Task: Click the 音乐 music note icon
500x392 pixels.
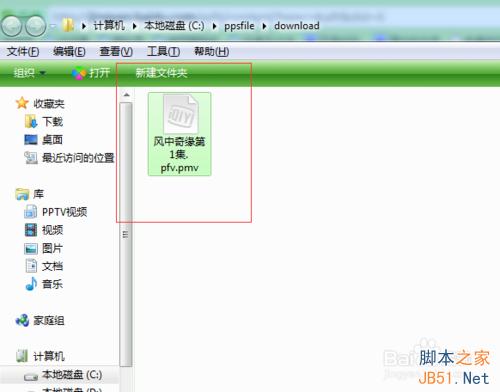Action: pos(31,284)
